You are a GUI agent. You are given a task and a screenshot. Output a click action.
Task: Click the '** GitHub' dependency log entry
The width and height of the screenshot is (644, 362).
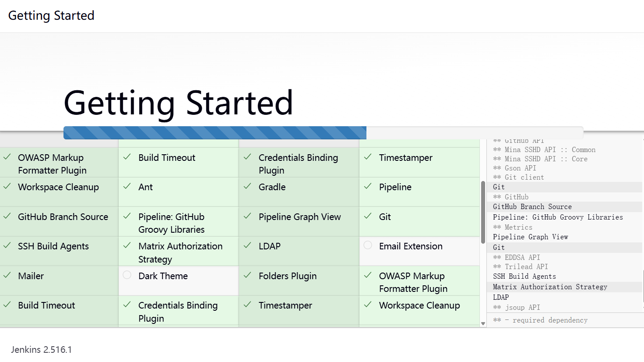pyautogui.click(x=510, y=197)
